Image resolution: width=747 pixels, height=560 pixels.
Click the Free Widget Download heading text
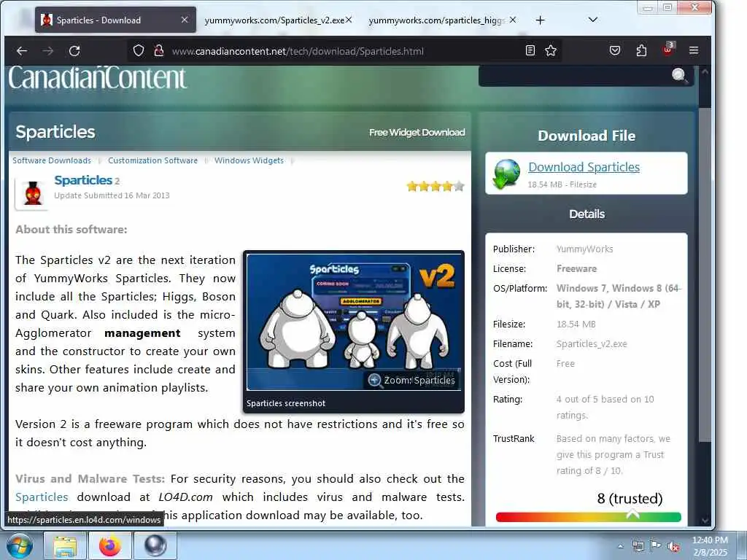pos(417,133)
